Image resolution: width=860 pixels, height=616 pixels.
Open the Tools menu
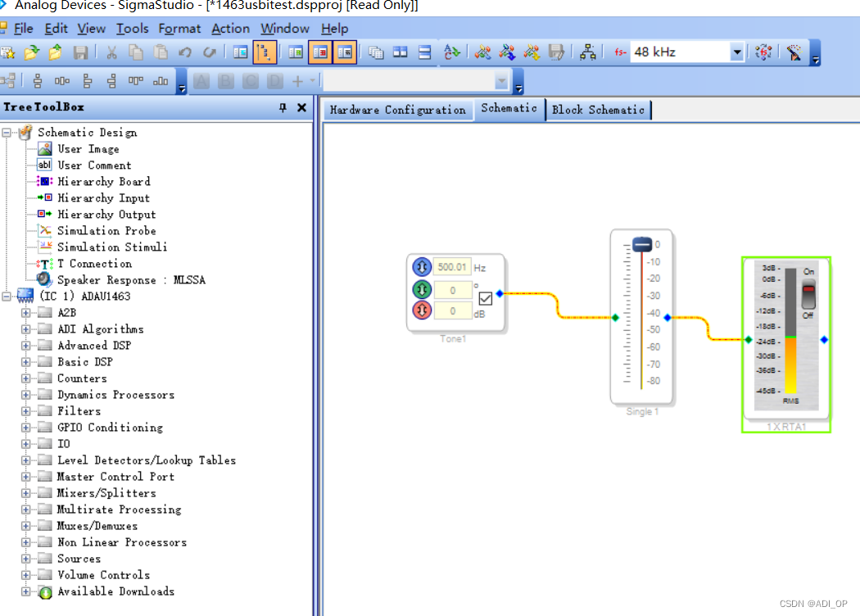pyautogui.click(x=132, y=29)
